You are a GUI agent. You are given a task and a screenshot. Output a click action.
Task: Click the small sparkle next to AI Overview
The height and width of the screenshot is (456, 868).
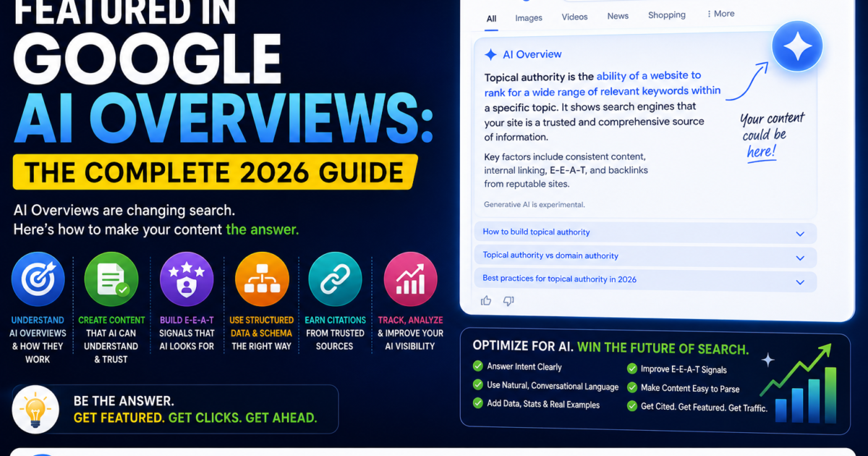pos(490,54)
